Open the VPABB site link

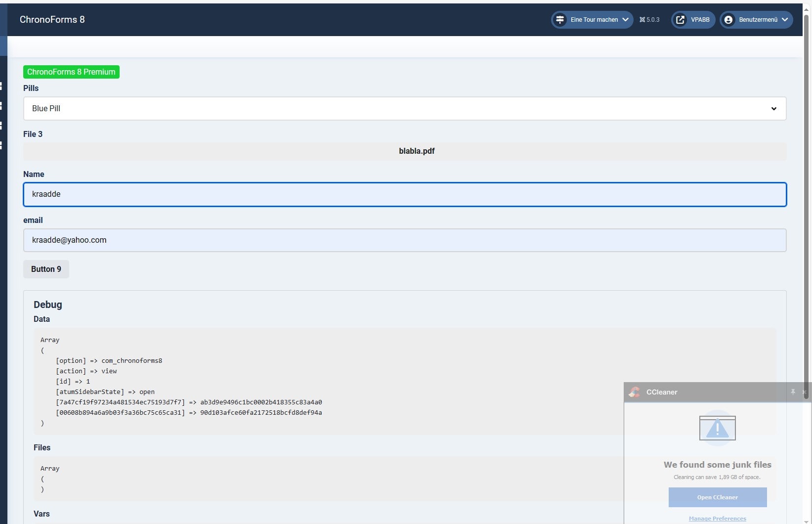700,20
